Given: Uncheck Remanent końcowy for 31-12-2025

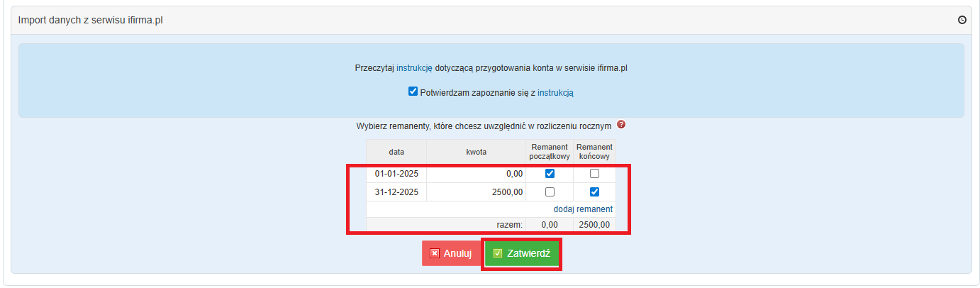Looking at the screenshot, I should click(594, 192).
